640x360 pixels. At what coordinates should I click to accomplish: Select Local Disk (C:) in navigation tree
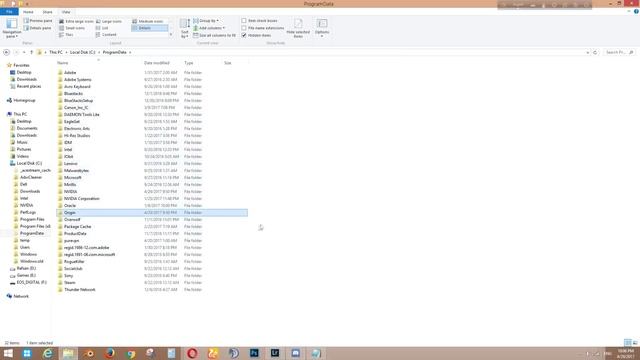tap(26, 163)
